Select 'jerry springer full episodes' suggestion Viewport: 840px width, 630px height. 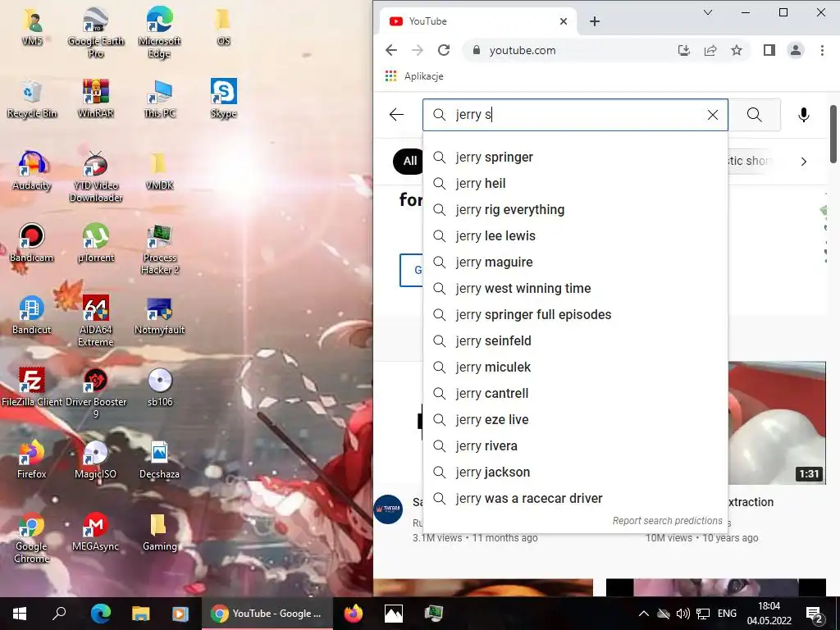pos(575,314)
